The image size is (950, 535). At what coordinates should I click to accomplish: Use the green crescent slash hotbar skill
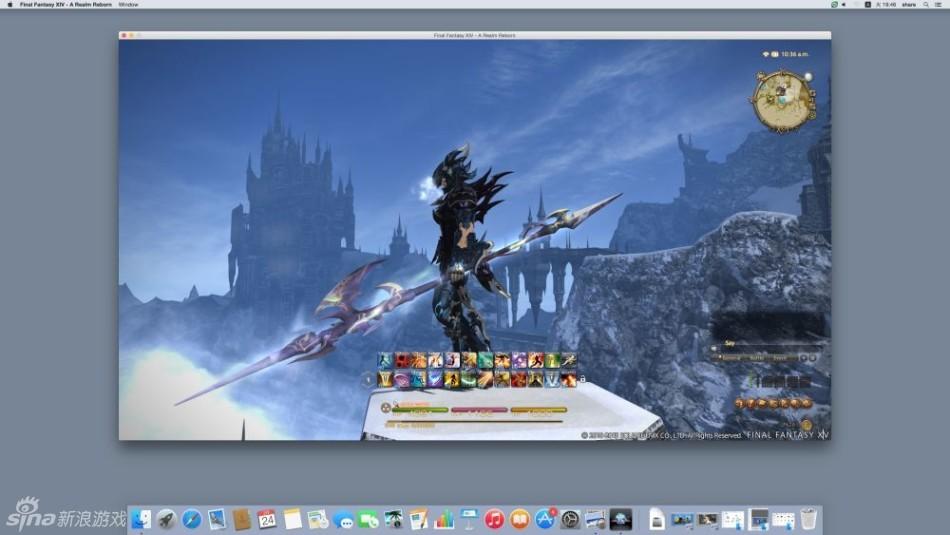(x=469, y=379)
